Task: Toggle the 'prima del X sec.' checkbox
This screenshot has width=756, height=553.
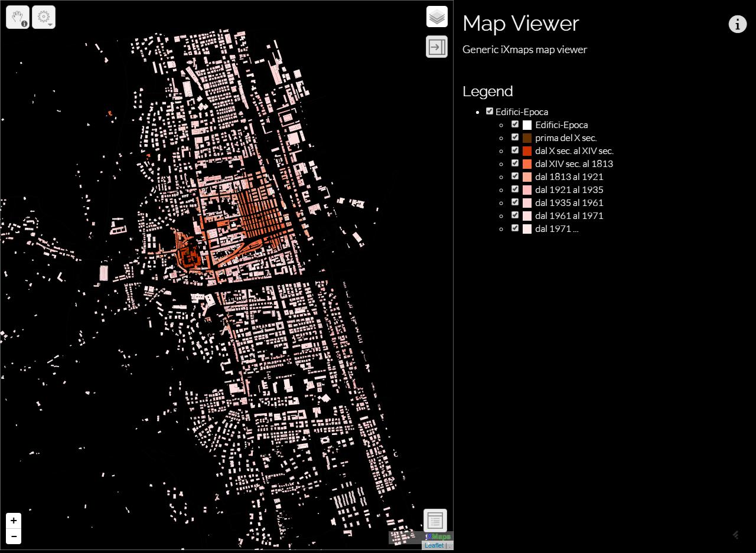Action: point(515,137)
